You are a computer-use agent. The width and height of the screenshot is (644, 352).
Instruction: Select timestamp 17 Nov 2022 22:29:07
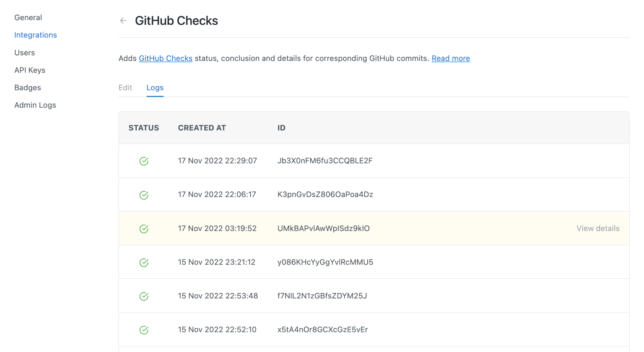tap(218, 161)
